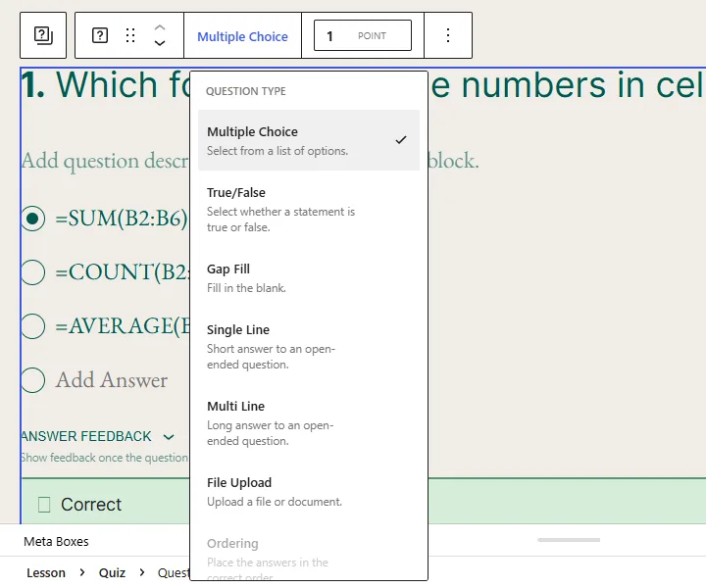Choose the Multi Line question type

click(309, 422)
